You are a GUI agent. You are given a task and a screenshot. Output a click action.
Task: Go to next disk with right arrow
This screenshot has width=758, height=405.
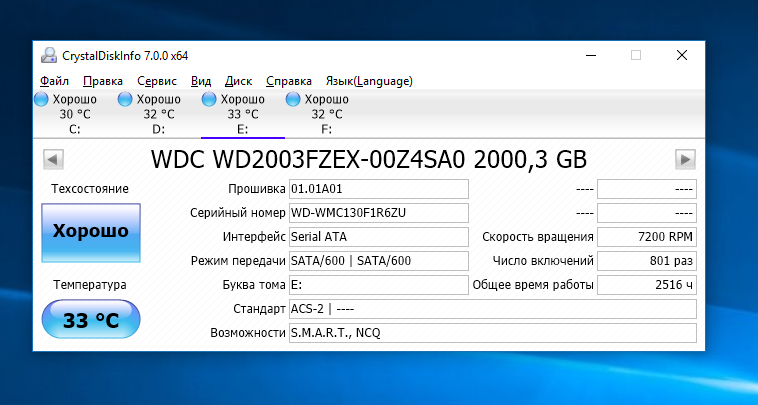point(685,159)
